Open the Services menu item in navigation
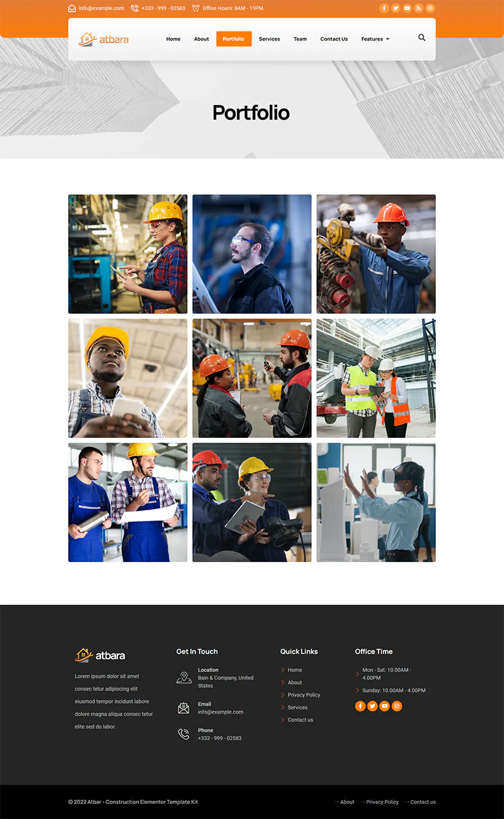This screenshot has width=504, height=819. pyautogui.click(x=270, y=39)
